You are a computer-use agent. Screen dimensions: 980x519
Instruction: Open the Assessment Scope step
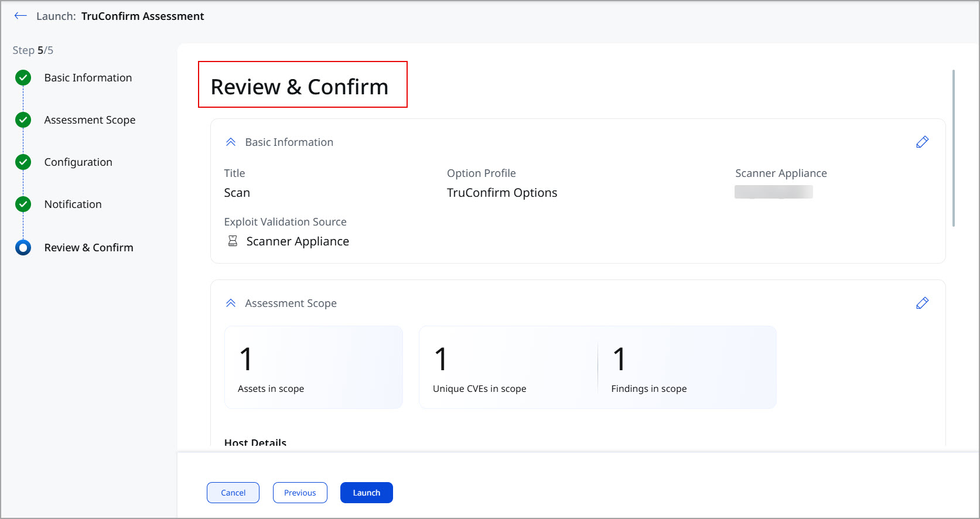pyautogui.click(x=90, y=119)
